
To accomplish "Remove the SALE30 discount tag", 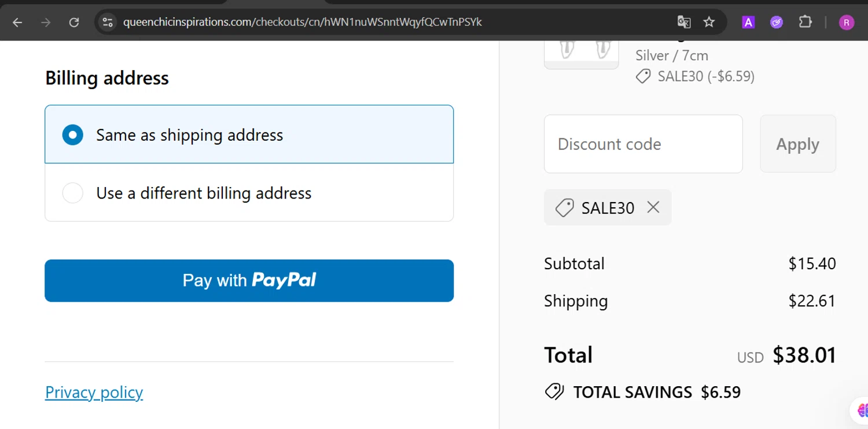I will pos(653,207).
